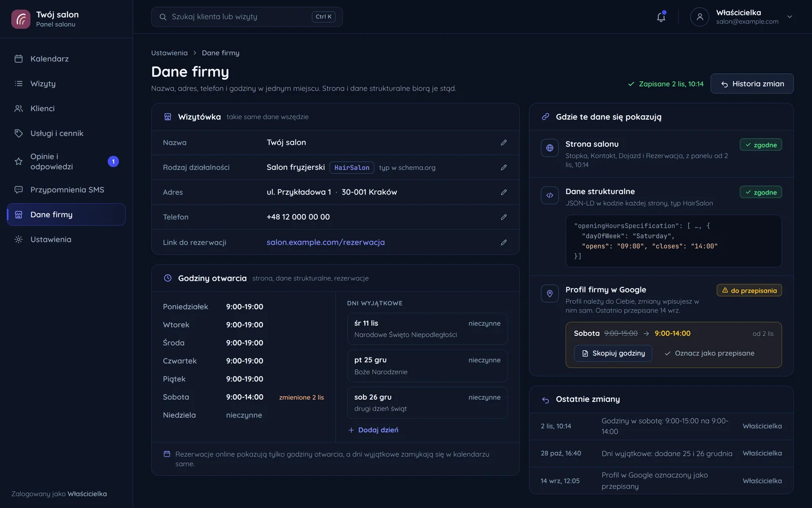Open the notifications bell

coord(661,17)
